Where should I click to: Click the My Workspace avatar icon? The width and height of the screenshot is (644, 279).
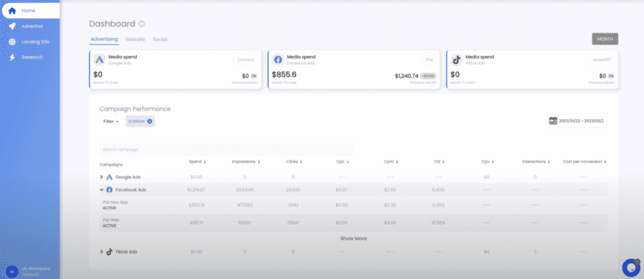pyautogui.click(x=11, y=271)
